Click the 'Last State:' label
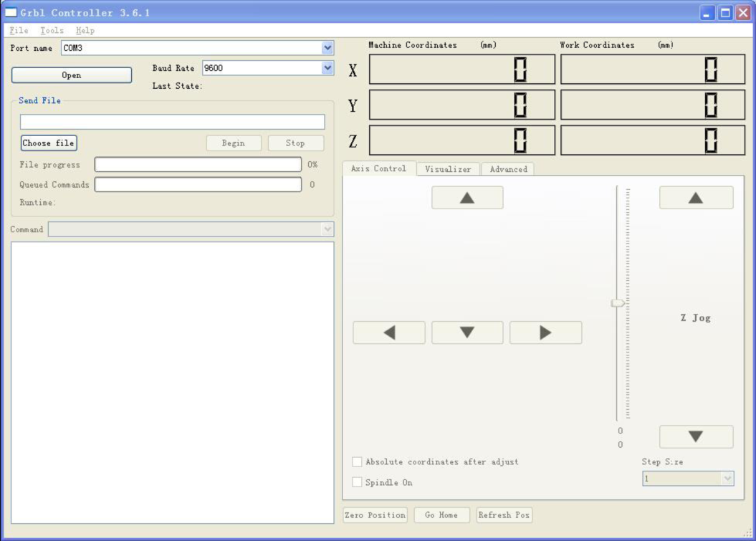Screen dimensions: 756x541 pos(177,86)
